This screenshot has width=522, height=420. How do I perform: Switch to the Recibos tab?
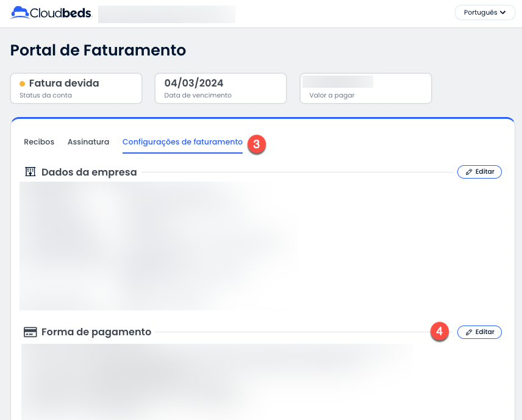coord(39,142)
